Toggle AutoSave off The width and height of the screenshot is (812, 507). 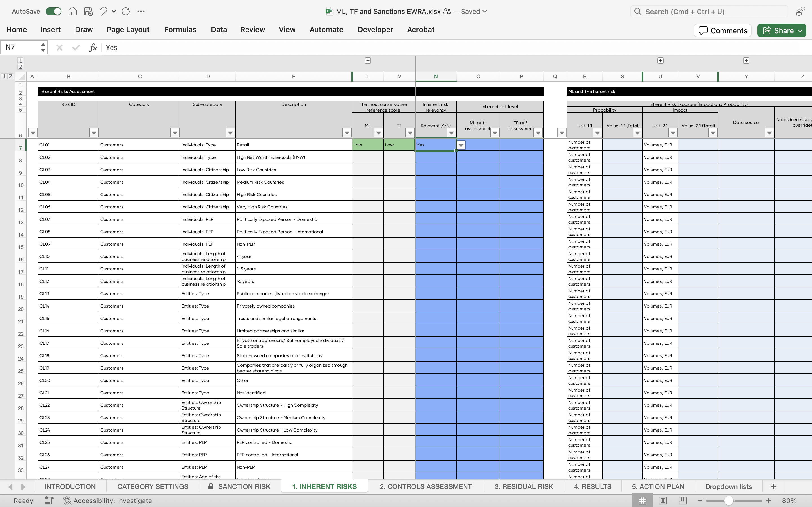53,11
